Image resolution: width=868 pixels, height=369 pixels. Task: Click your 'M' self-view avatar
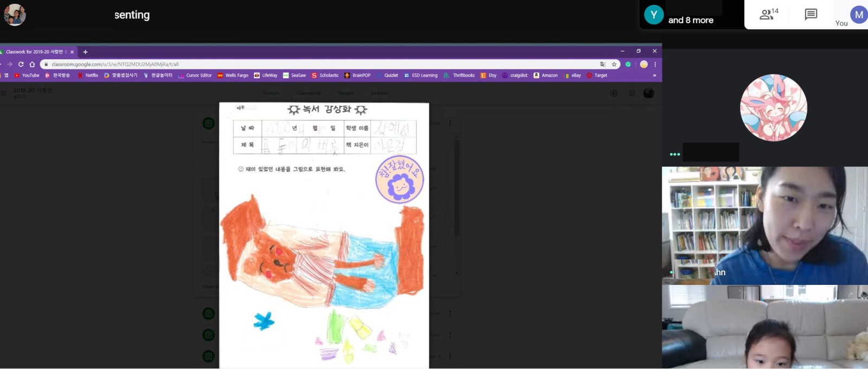[858, 15]
